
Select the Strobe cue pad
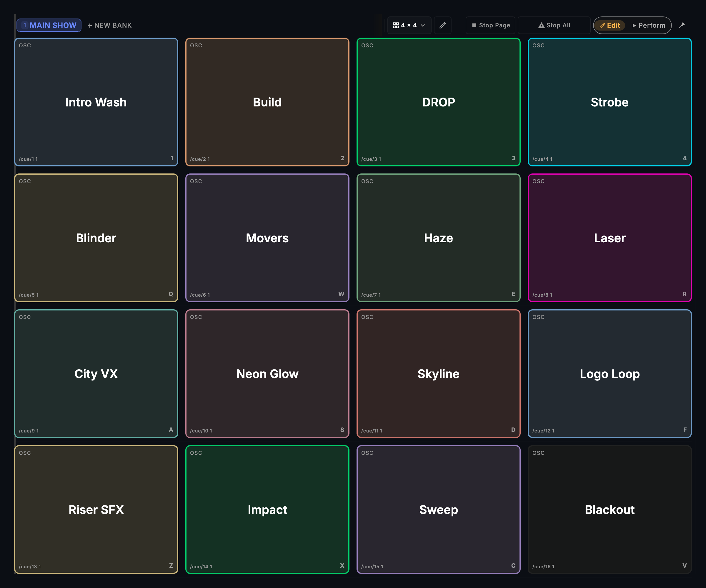(610, 102)
